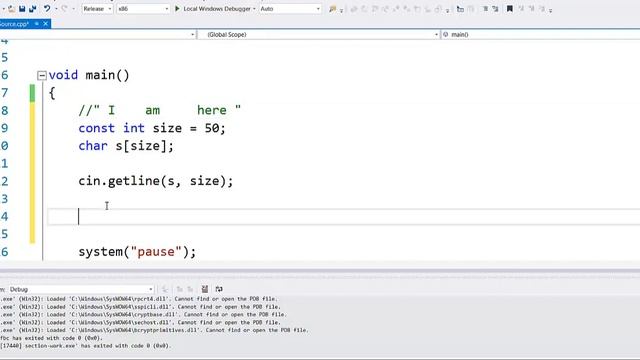Click the empty current line in the editor
Image resolution: width=640 pixels, height=360 pixels.
coord(344,217)
